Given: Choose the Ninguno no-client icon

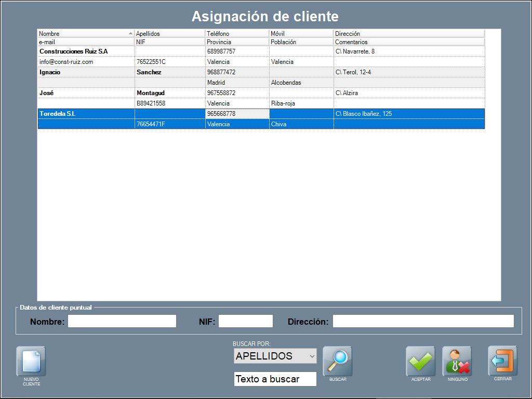Looking at the screenshot, I should pyautogui.click(x=457, y=361).
